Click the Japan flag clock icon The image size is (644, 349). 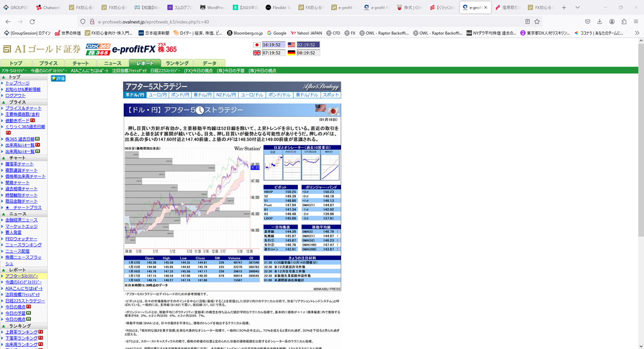pyautogui.click(x=257, y=45)
